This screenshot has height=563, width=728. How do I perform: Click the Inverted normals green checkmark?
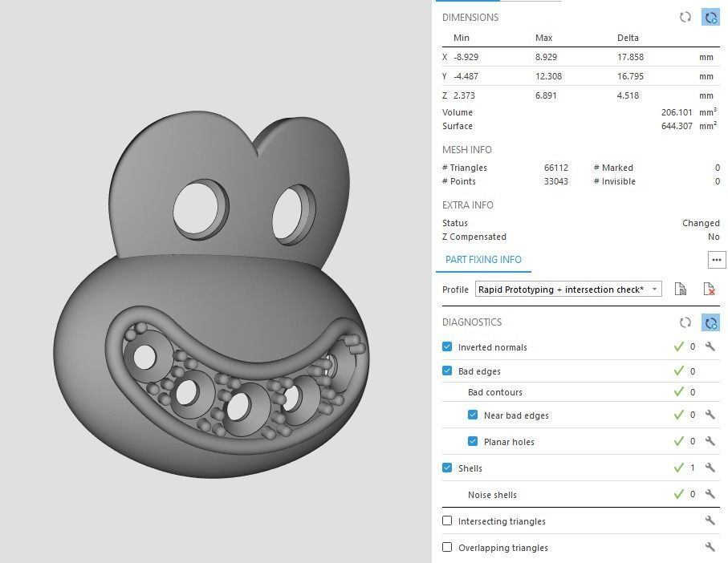(679, 346)
